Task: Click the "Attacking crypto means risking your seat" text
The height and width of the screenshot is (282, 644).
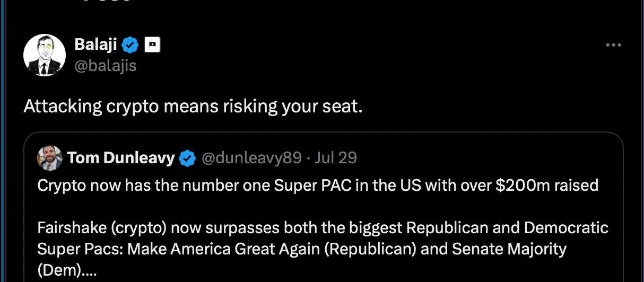Action: click(193, 107)
